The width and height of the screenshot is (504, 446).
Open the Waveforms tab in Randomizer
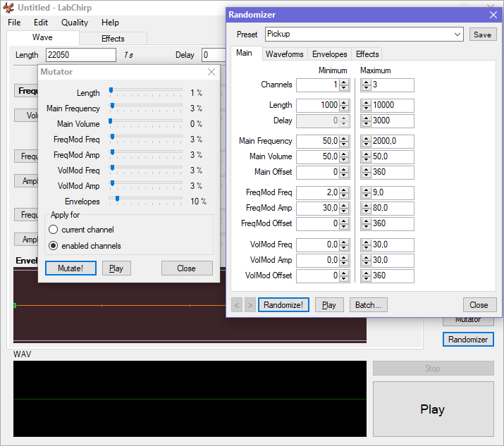coord(285,54)
